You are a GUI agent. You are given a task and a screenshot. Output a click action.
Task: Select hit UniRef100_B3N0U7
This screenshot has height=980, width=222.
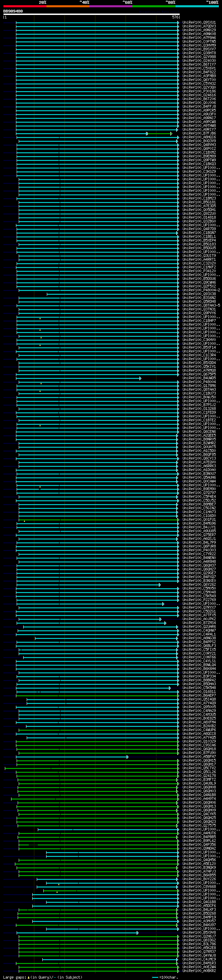point(199,473)
